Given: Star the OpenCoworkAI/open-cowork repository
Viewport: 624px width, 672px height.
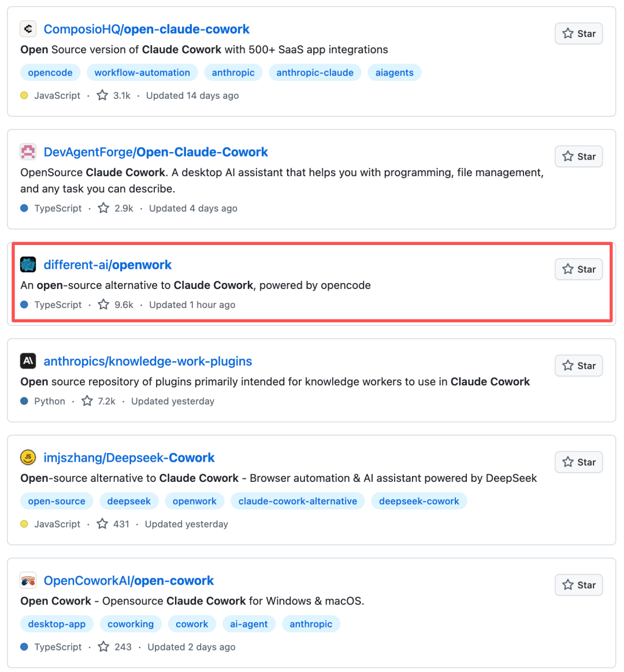Looking at the screenshot, I should click(578, 585).
